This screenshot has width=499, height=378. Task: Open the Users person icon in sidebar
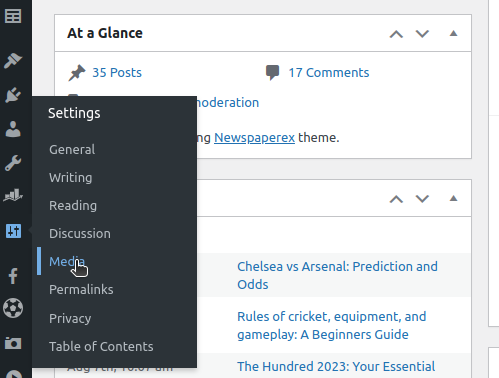[x=13, y=129]
